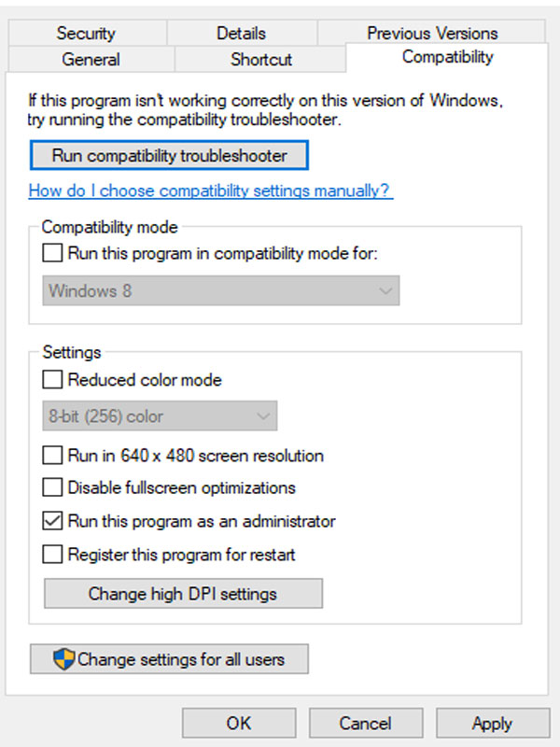This screenshot has width=560, height=747.
Task: Uncheck Run this program as an administrator
Action: 52,521
